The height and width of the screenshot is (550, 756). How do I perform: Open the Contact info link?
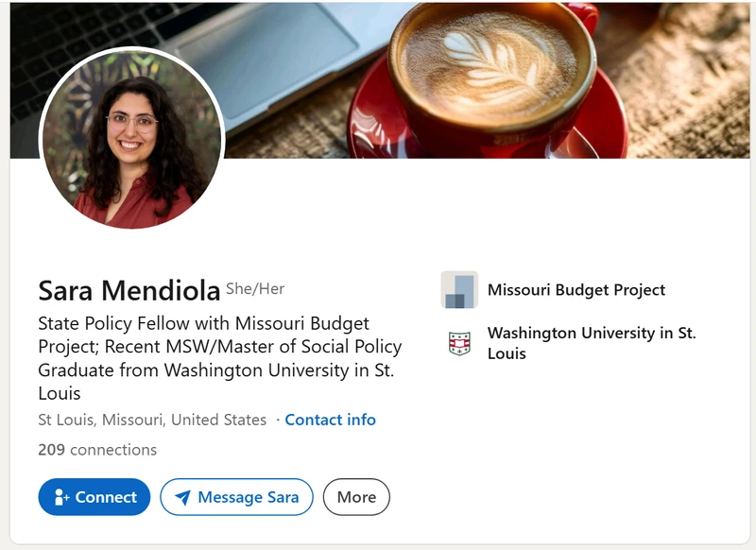coord(330,420)
